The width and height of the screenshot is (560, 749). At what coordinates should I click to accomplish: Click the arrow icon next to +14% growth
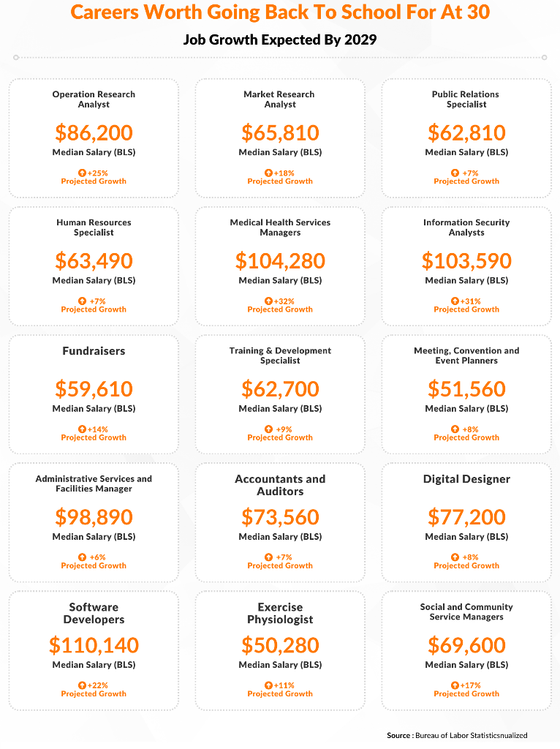click(82, 429)
